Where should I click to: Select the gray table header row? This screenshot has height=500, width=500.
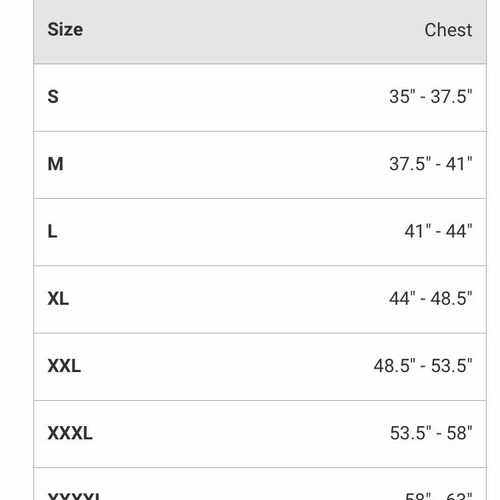(x=260, y=32)
